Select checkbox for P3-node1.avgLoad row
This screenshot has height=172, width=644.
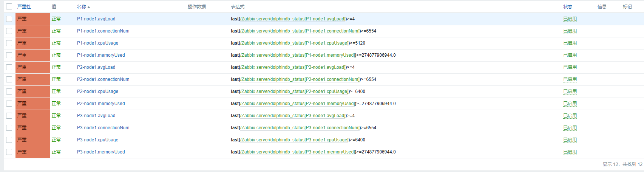tap(9, 116)
